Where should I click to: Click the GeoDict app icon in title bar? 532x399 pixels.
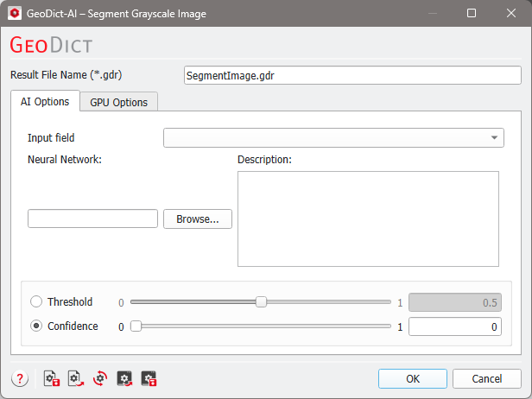[15, 14]
